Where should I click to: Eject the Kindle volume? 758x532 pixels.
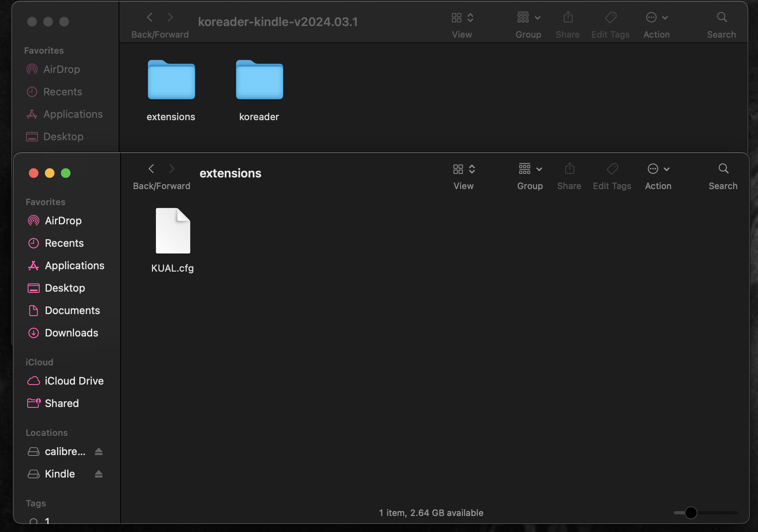pyautogui.click(x=99, y=474)
